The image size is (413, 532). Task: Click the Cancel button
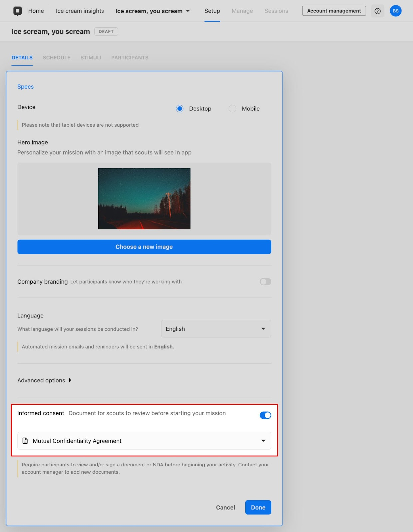click(x=225, y=507)
